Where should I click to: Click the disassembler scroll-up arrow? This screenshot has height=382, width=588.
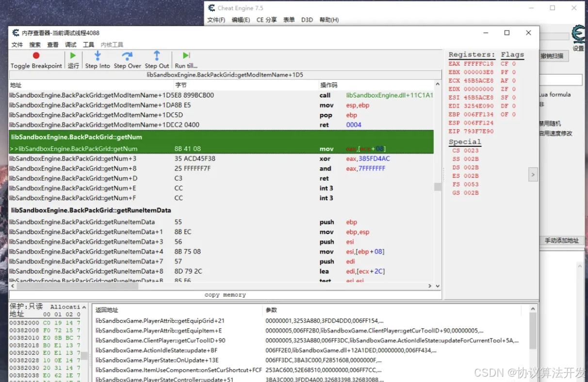(x=438, y=84)
